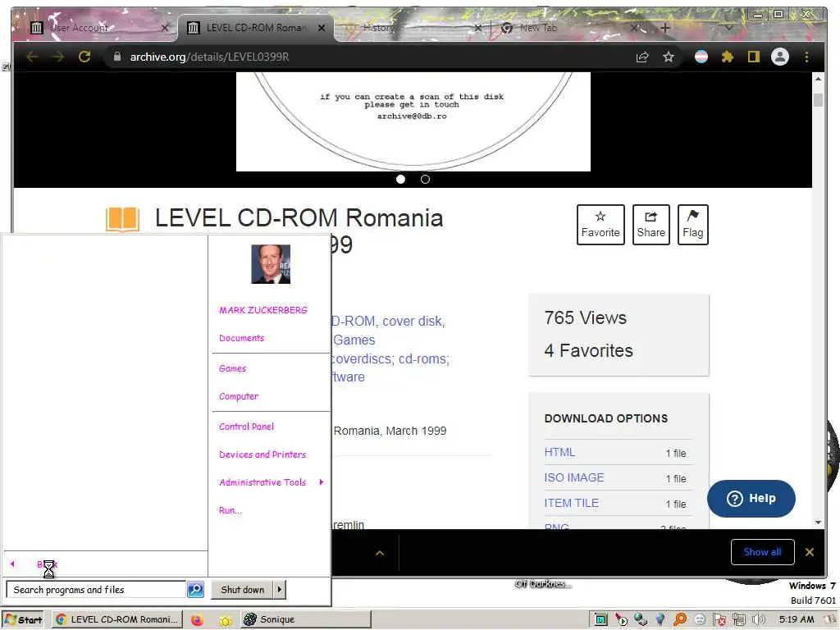Flag this archive item
840x630 pixels.
click(x=692, y=225)
